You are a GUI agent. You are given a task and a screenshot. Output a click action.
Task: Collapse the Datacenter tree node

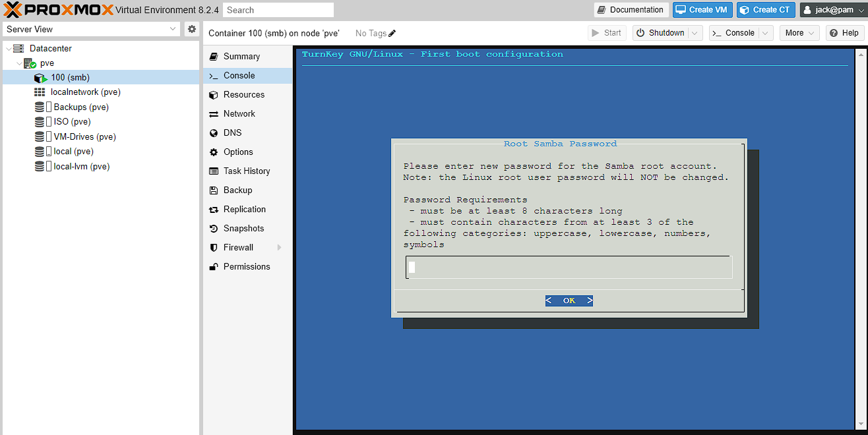[9, 49]
